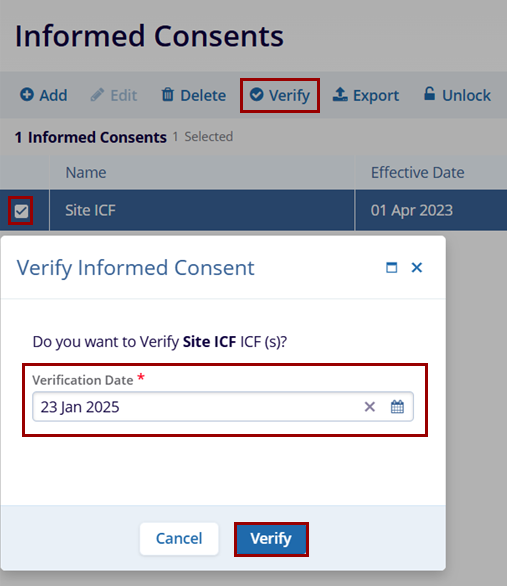Click the Verify checkmark icon in toolbar
The image size is (507, 586).
[256, 94]
